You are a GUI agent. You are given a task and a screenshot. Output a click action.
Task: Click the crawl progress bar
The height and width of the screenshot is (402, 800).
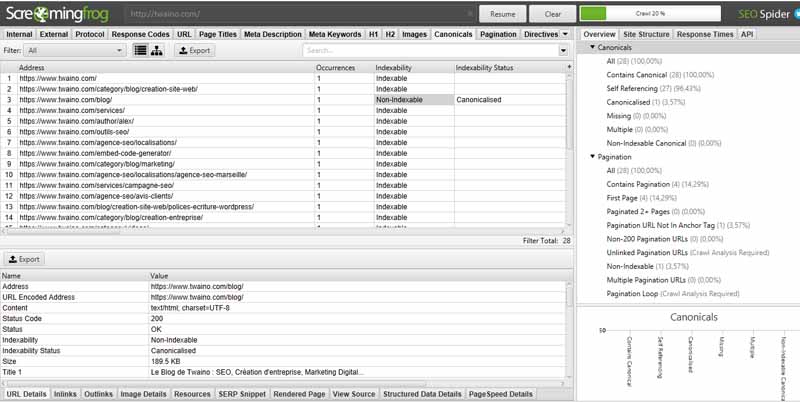click(650, 14)
